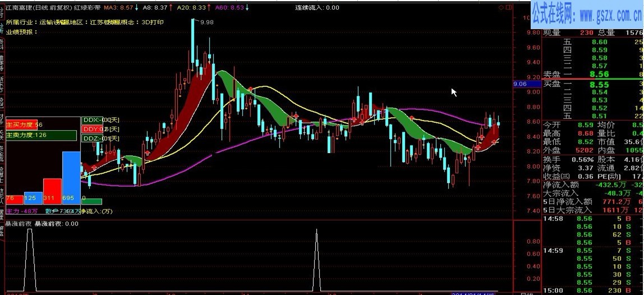Click the 15:00 tick row with volume 230 B
644x295 pixels.
tap(592, 291)
